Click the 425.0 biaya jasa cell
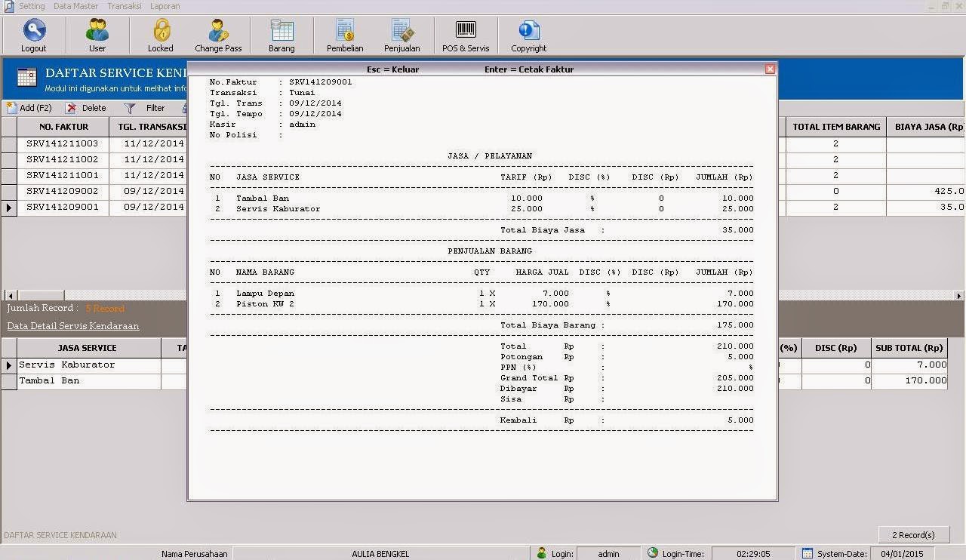Viewport: 966px width, 560px height. (x=926, y=191)
